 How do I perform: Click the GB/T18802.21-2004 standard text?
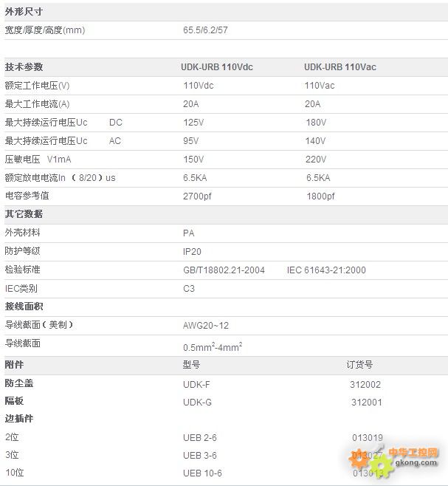(x=224, y=270)
